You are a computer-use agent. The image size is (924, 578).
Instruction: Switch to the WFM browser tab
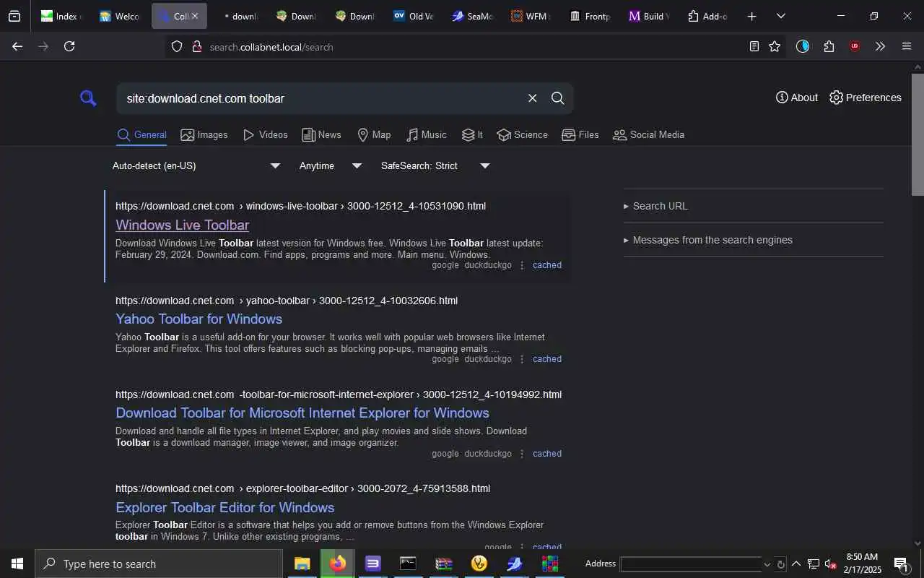click(x=531, y=16)
